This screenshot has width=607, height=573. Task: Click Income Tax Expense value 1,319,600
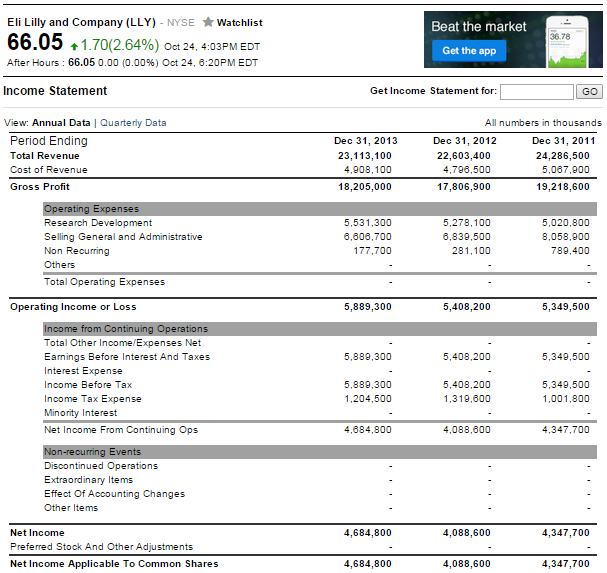pyautogui.click(x=466, y=398)
